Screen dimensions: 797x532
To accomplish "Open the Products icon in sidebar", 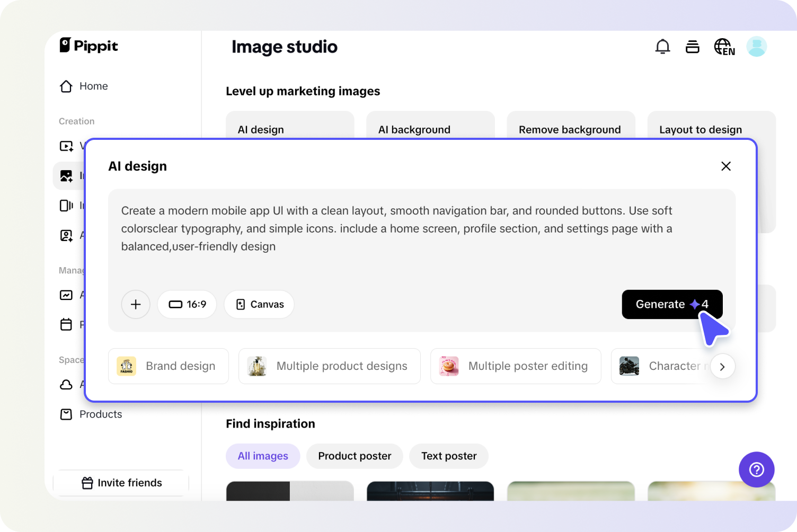I will [x=66, y=414].
